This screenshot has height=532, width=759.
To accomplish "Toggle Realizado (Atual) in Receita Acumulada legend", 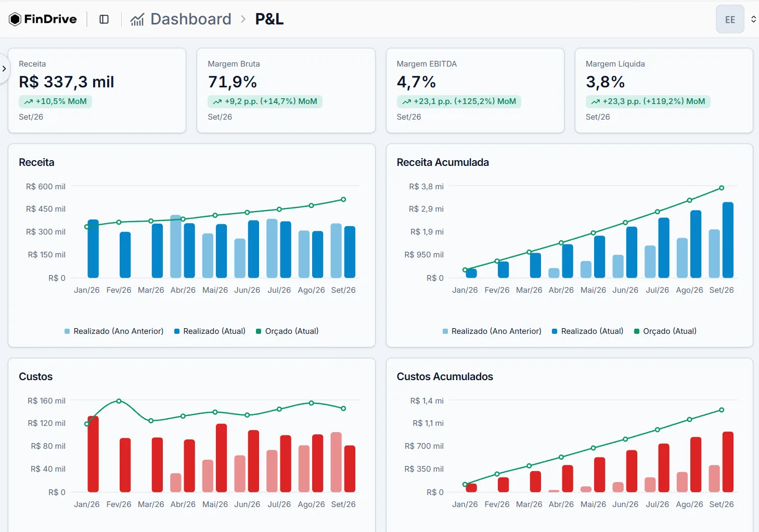I will (587, 331).
